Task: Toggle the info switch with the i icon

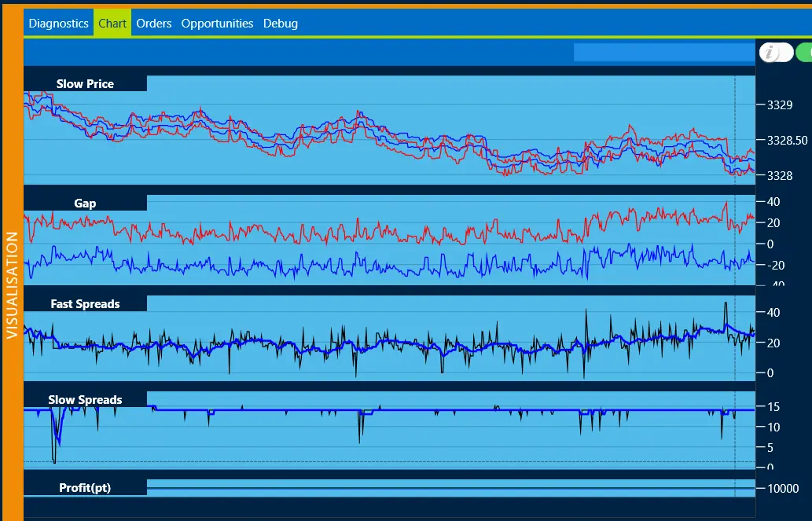Action: click(x=776, y=53)
